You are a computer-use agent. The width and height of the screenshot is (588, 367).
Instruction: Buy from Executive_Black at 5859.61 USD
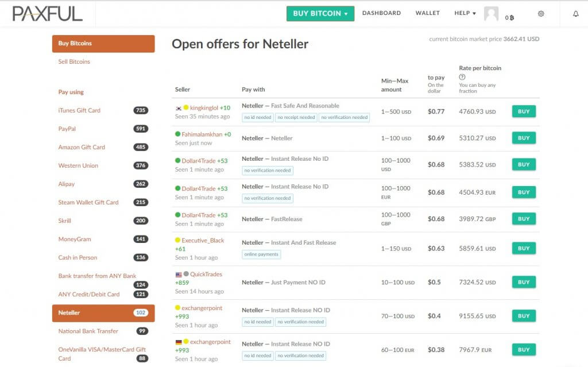pyautogui.click(x=524, y=249)
